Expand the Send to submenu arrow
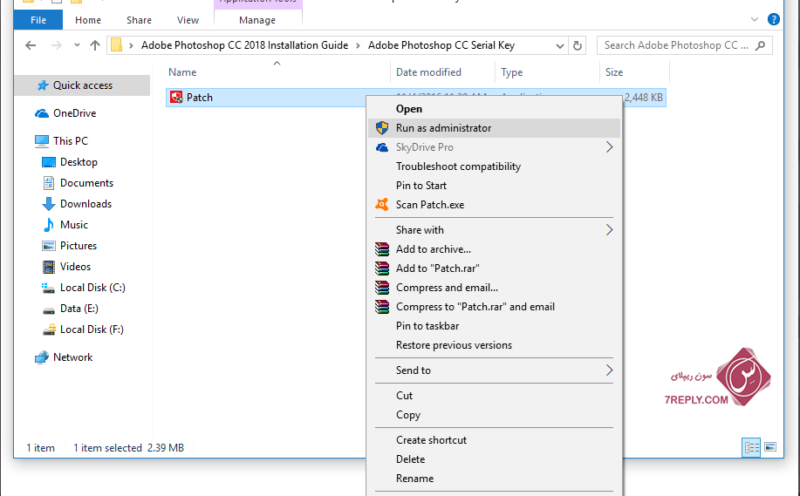Screen dimensions: 800x496 click(609, 370)
